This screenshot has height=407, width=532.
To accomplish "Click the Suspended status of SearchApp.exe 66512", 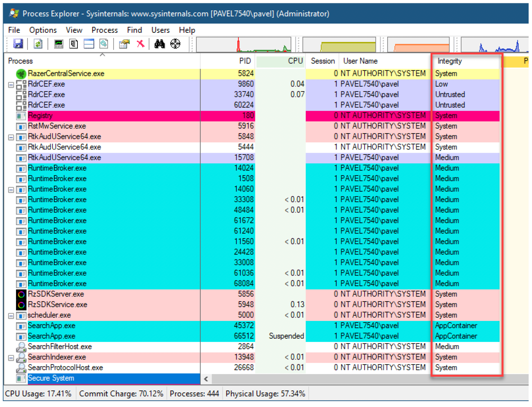I will (286, 336).
